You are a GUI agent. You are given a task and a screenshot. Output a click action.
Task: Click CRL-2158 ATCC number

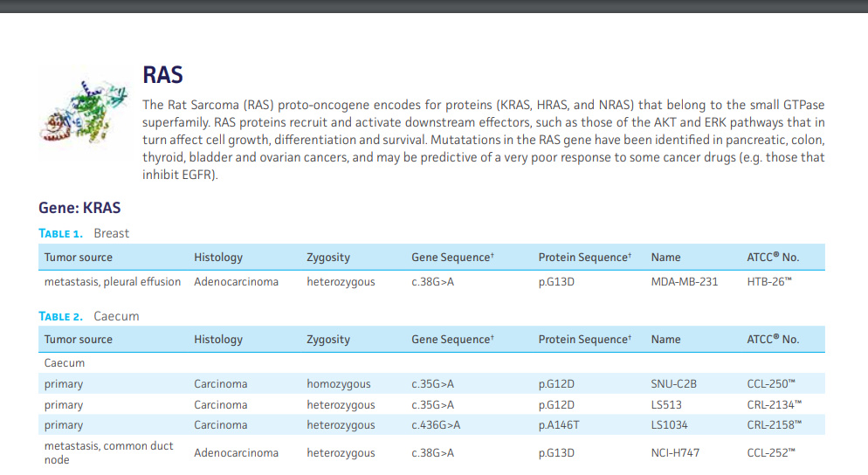774,425
